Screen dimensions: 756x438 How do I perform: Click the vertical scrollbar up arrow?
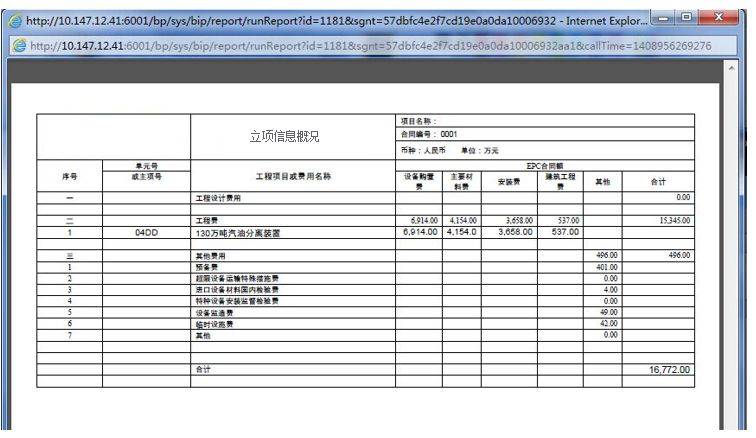731,68
